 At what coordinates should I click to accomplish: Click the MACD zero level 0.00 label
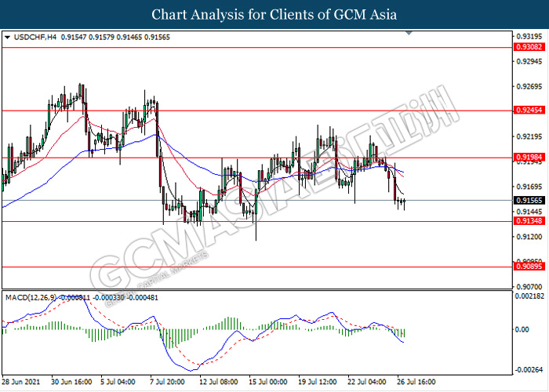click(x=522, y=329)
